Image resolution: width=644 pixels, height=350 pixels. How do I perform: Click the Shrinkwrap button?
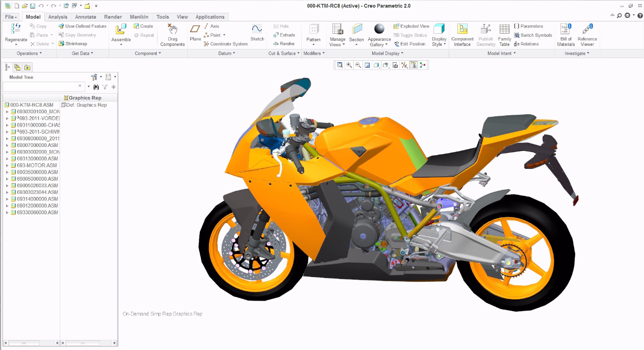pyautogui.click(x=73, y=44)
